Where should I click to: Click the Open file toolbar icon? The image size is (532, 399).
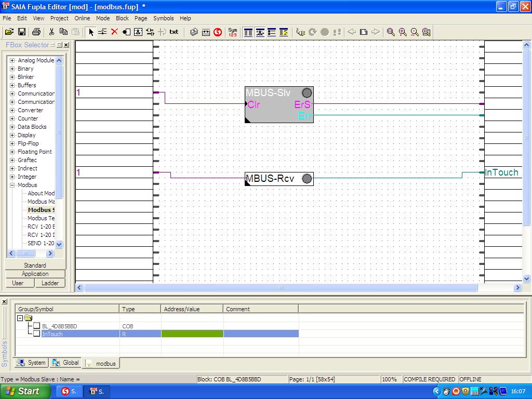(x=9, y=32)
